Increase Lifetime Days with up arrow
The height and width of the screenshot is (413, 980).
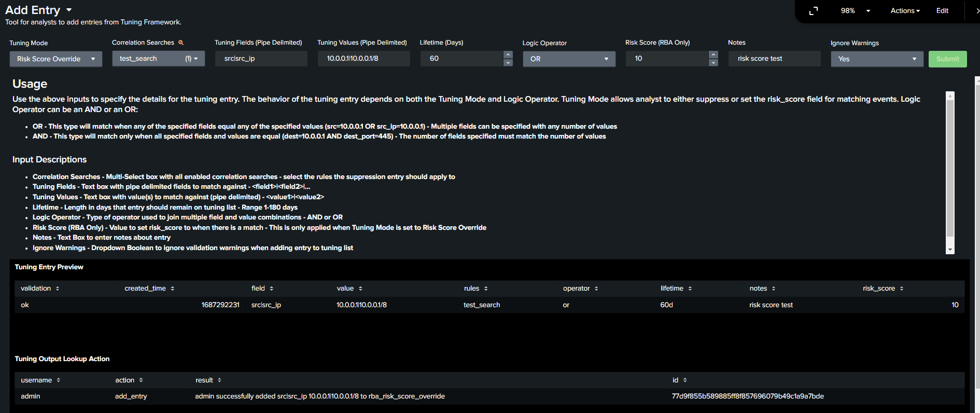(x=508, y=54)
